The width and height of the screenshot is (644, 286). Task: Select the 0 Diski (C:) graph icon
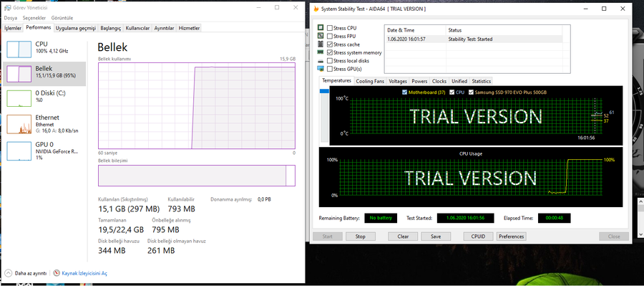pos(19,98)
